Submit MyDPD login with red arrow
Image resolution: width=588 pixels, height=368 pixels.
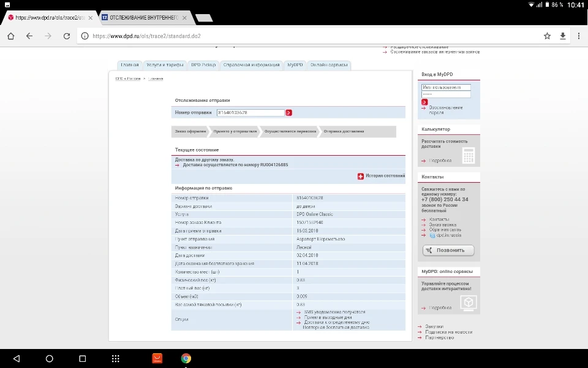pos(424,102)
